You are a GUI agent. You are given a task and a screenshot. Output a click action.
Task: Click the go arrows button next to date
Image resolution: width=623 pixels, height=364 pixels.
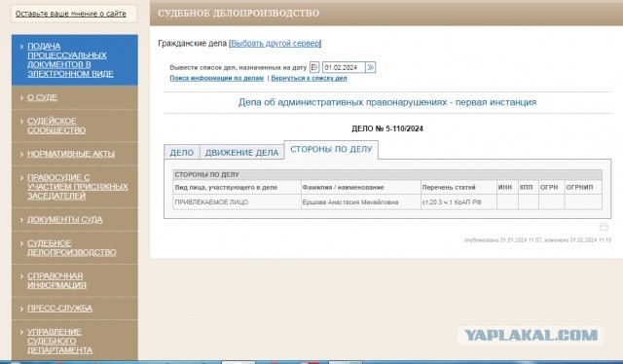370,67
